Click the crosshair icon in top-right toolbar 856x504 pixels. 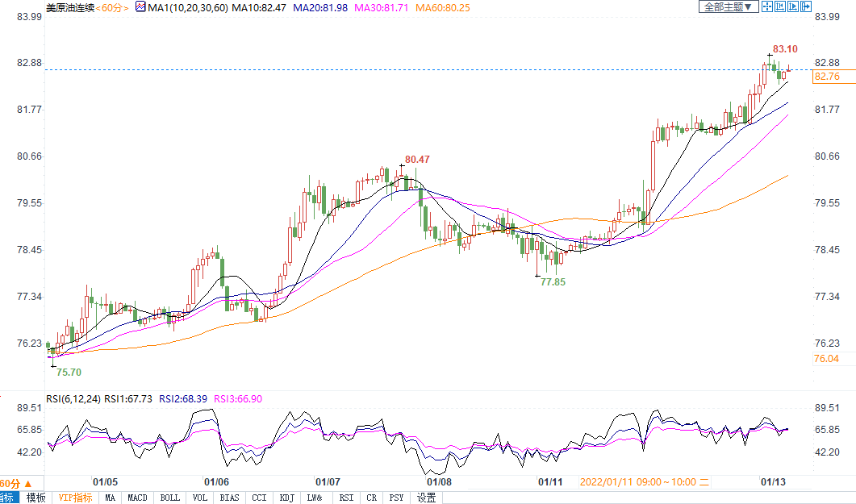click(x=768, y=7)
